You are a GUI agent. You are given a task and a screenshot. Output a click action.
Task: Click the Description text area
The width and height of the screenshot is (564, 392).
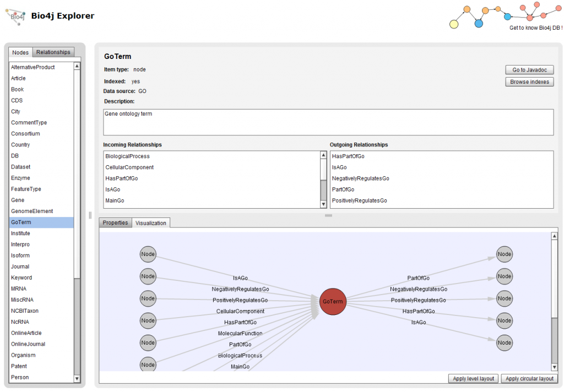point(328,122)
